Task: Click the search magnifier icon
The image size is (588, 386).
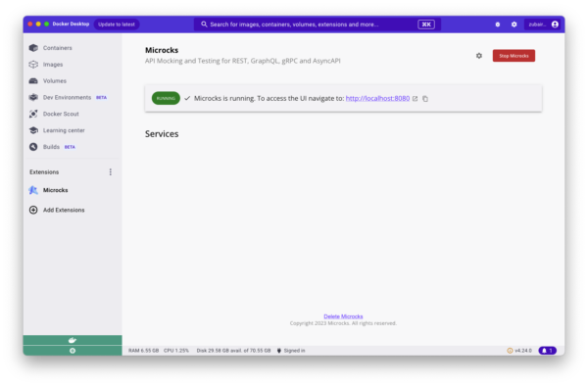Action: pos(204,24)
